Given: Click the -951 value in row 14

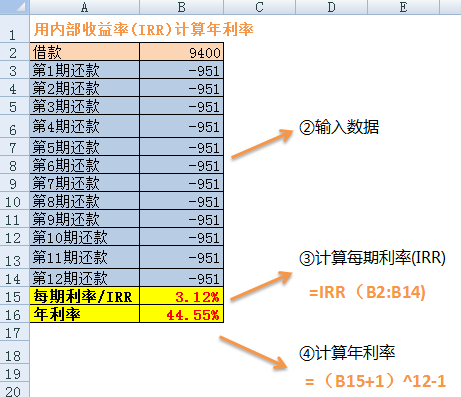Looking at the screenshot, I should coord(181,278).
